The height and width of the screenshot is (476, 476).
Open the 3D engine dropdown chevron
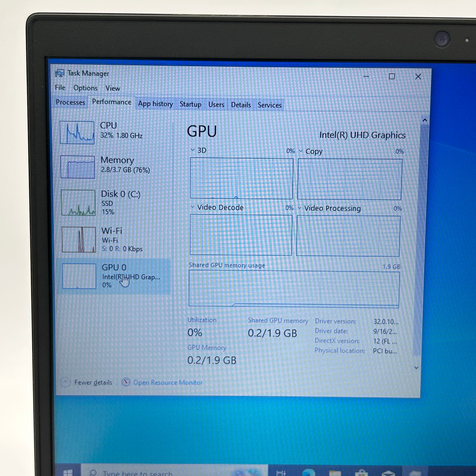click(x=192, y=150)
